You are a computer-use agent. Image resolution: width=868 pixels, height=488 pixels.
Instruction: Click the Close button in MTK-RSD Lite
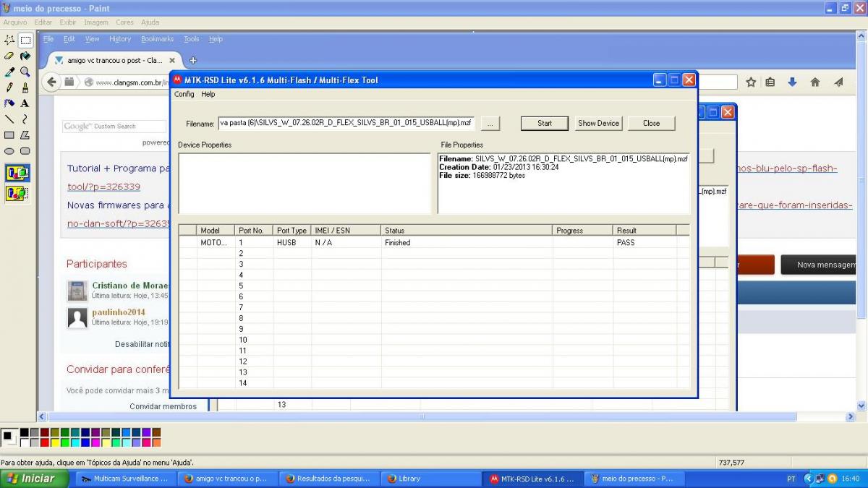[x=651, y=123]
